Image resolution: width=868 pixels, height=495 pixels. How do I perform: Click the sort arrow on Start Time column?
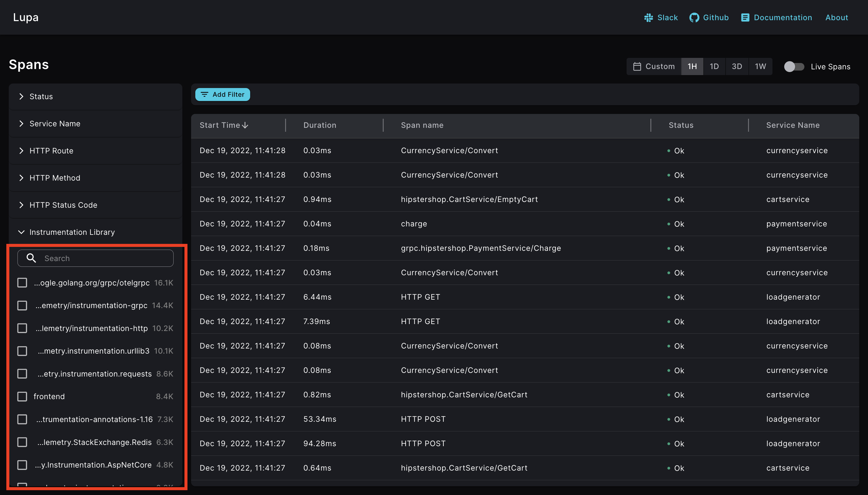pyautogui.click(x=245, y=125)
